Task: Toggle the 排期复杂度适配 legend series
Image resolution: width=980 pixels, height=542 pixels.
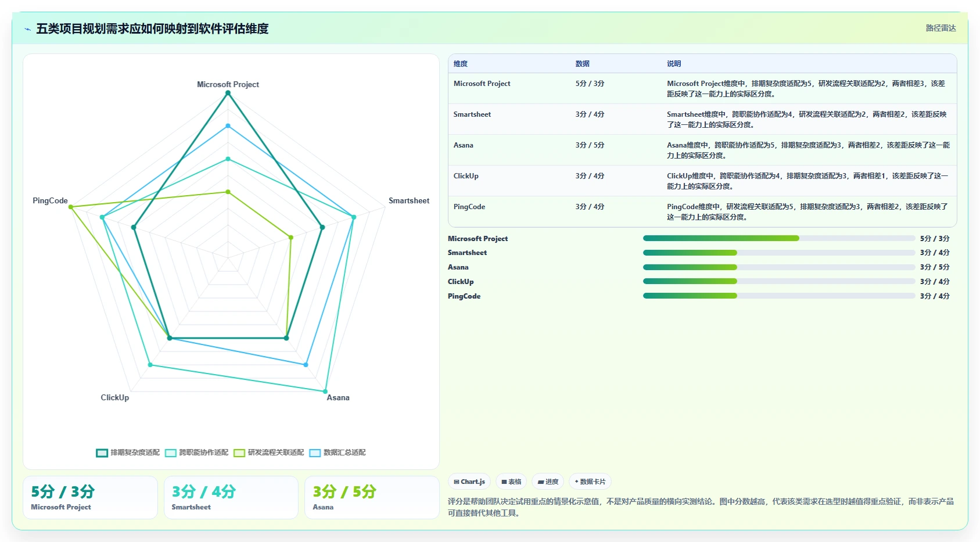Action: pos(128,453)
